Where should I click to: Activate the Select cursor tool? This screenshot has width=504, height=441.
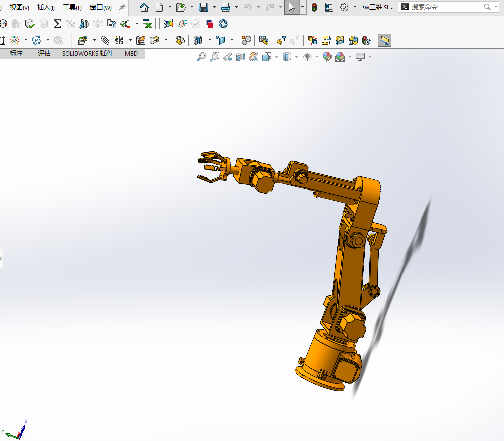[x=292, y=7]
